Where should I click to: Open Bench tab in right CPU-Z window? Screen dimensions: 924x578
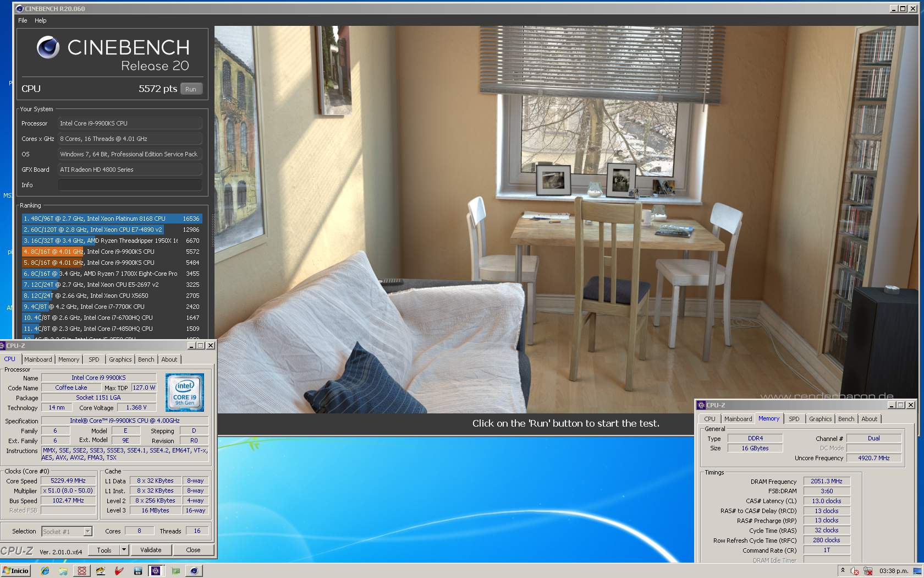[x=846, y=419]
